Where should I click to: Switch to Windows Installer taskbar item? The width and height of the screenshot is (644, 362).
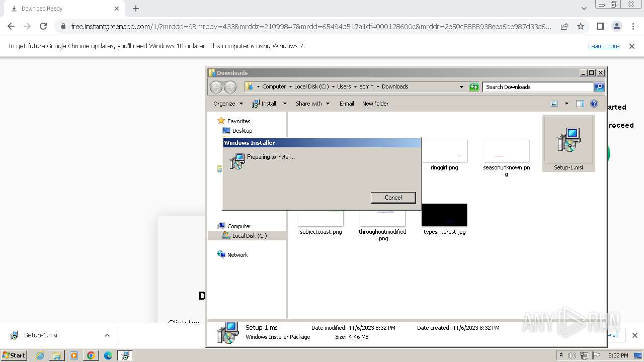125,355
